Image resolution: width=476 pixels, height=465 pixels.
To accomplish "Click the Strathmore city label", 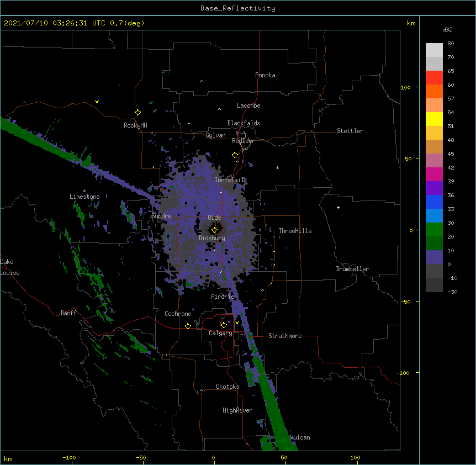I will 285,336.
